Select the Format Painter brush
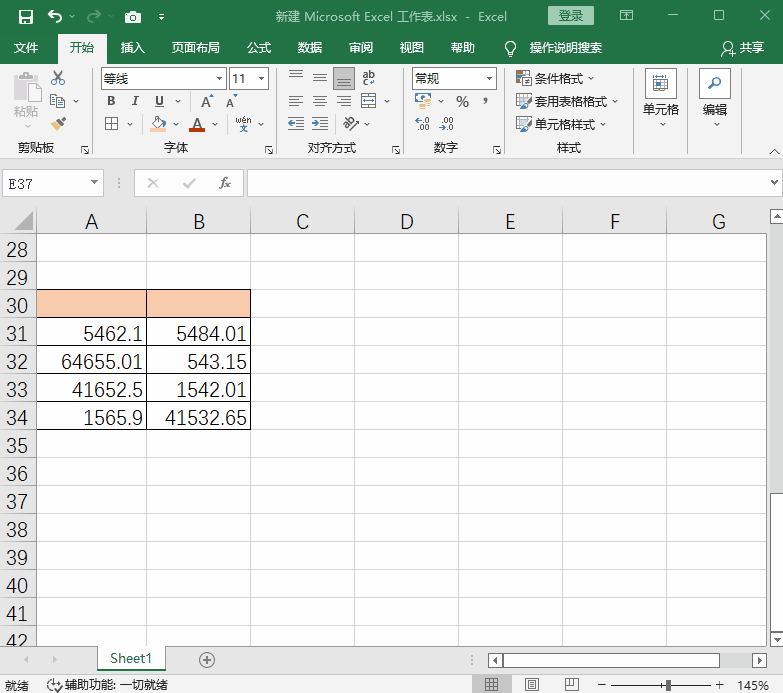Screen dimensions: 783x693 [58, 123]
